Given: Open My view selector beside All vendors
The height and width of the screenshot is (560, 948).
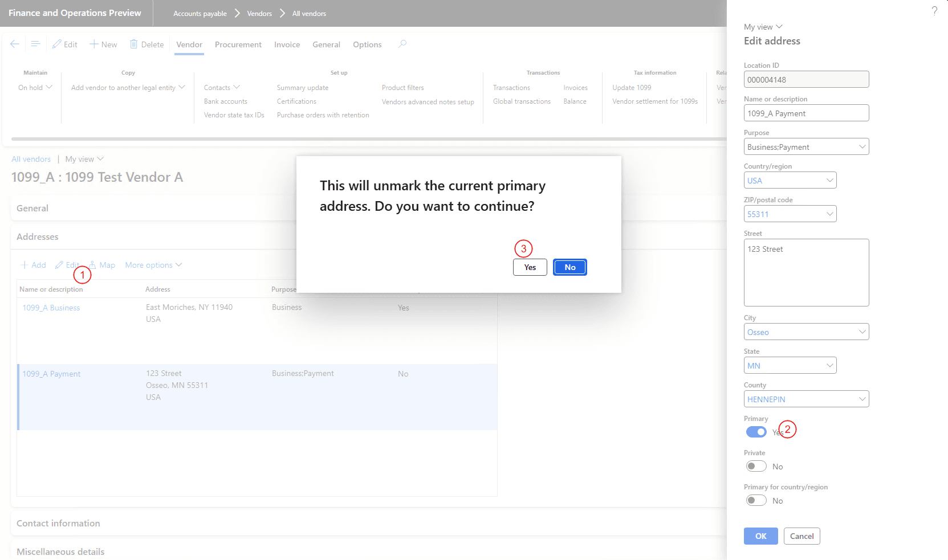Looking at the screenshot, I should tap(84, 159).
